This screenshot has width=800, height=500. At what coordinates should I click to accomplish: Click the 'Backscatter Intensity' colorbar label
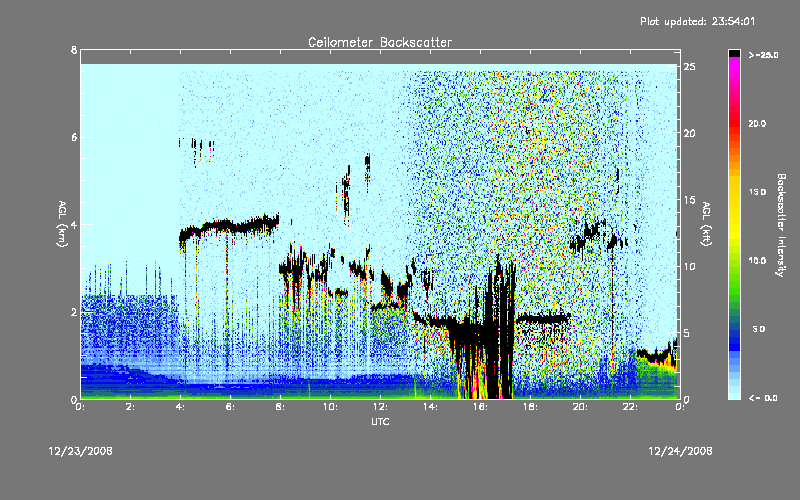781,225
